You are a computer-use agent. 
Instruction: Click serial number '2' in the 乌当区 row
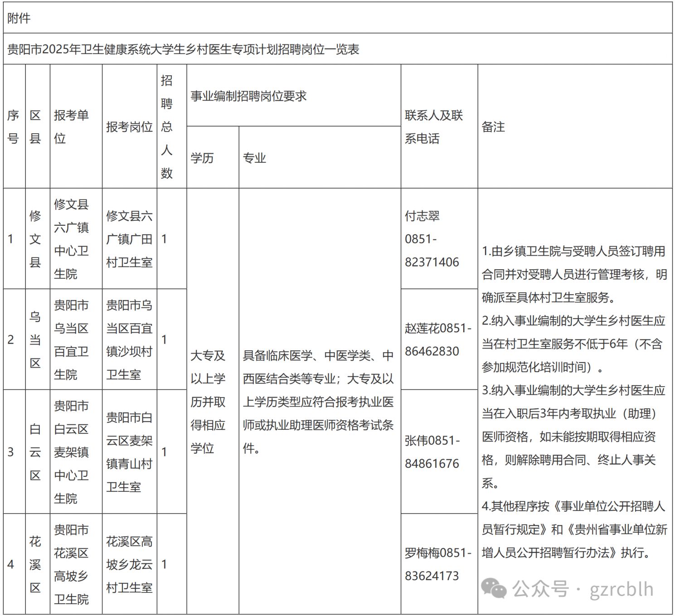11,340
